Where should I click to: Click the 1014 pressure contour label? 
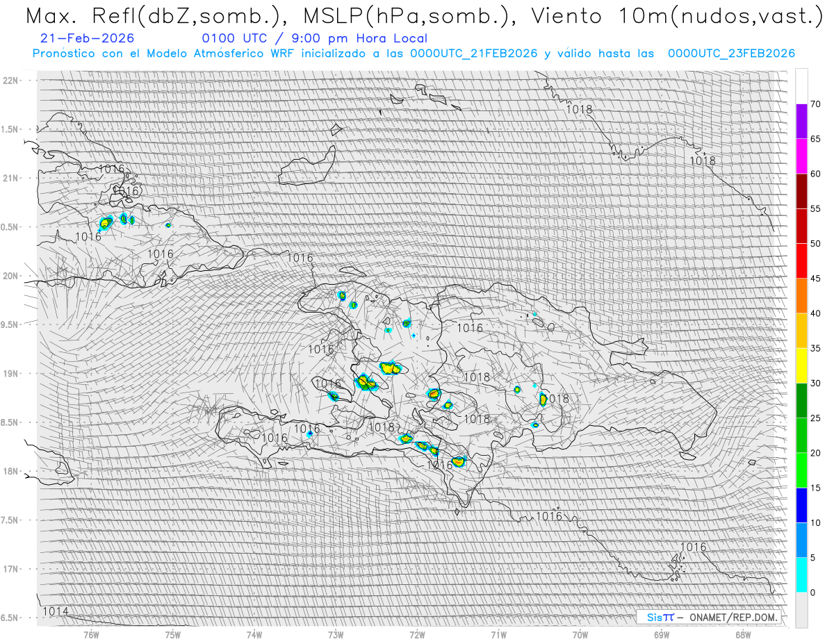click(56, 611)
